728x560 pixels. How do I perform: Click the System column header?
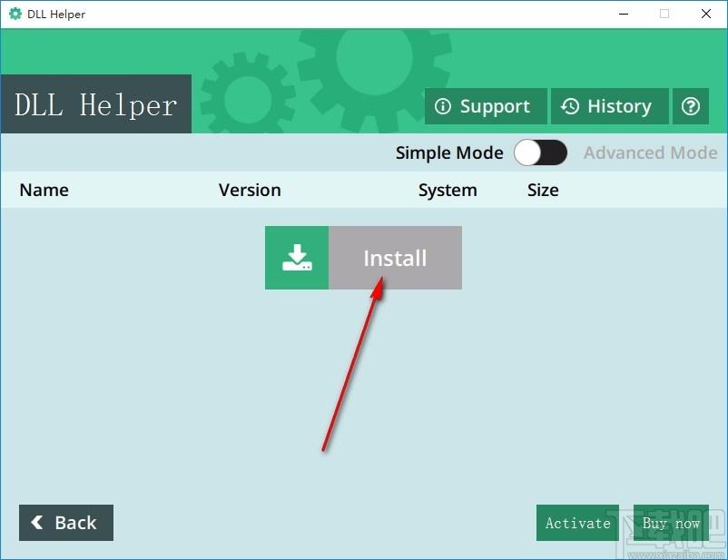pyautogui.click(x=448, y=191)
